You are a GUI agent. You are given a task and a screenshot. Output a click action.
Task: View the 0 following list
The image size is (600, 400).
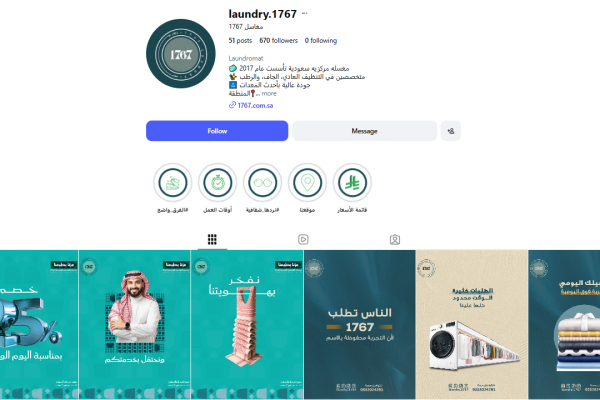pyautogui.click(x=321, y=41)
